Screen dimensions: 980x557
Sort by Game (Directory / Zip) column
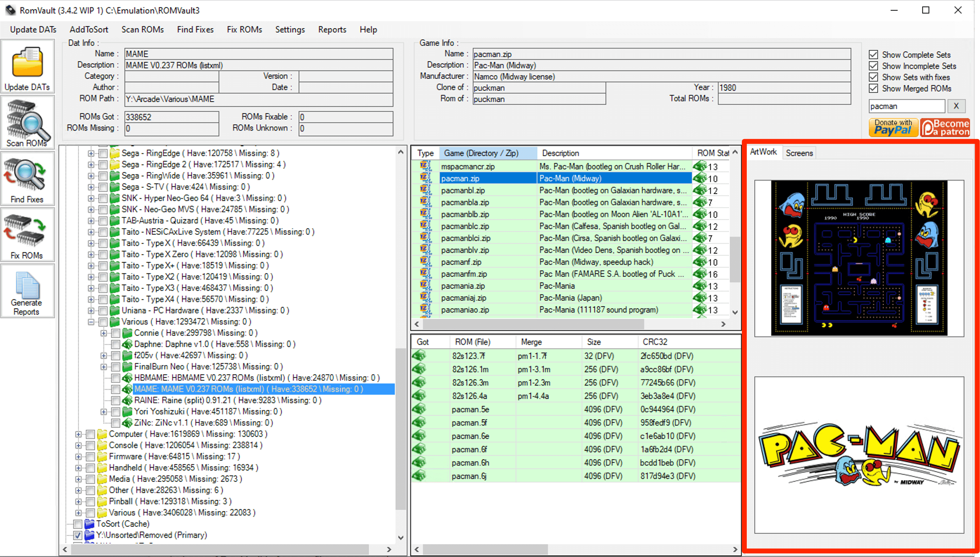488,153
